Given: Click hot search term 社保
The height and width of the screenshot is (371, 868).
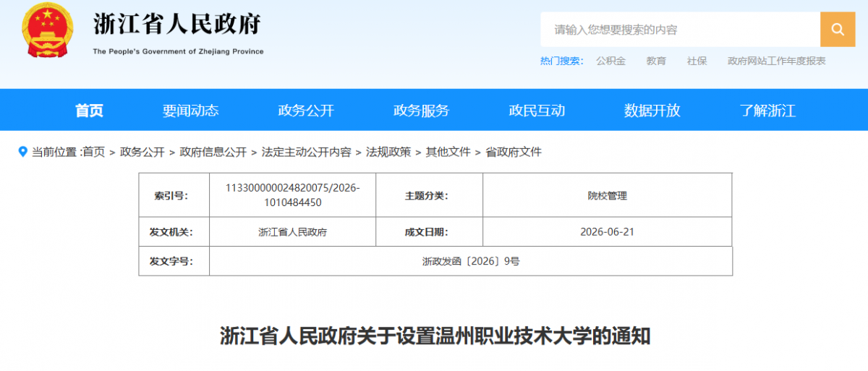Looking at the screenshot, I should [x=697, y=61].
